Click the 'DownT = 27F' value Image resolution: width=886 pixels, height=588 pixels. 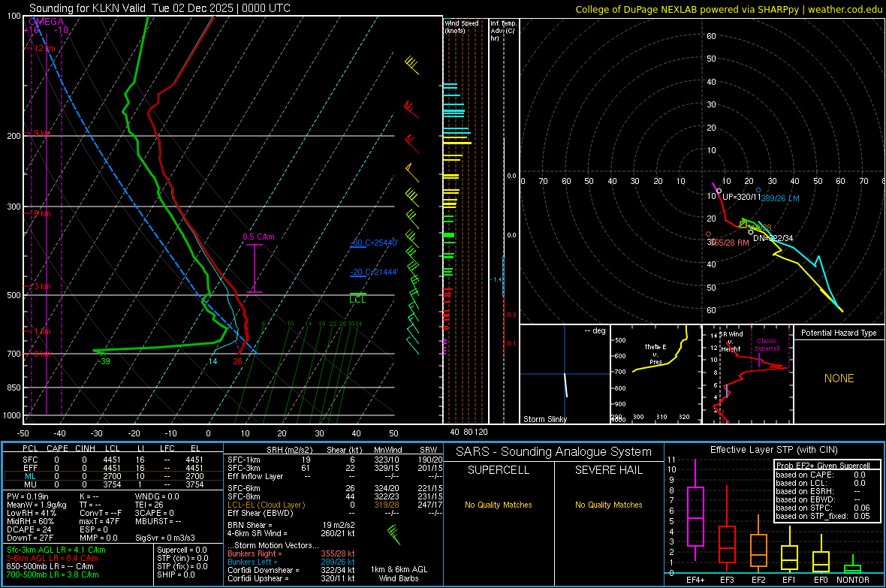30,538
